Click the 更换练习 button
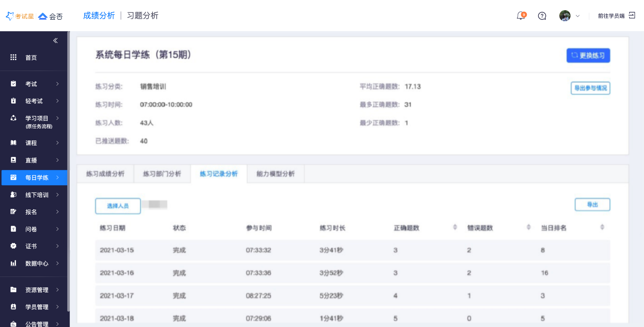This screenshot has width=644, height=327. pyautogui.click(x=588, y=56)
